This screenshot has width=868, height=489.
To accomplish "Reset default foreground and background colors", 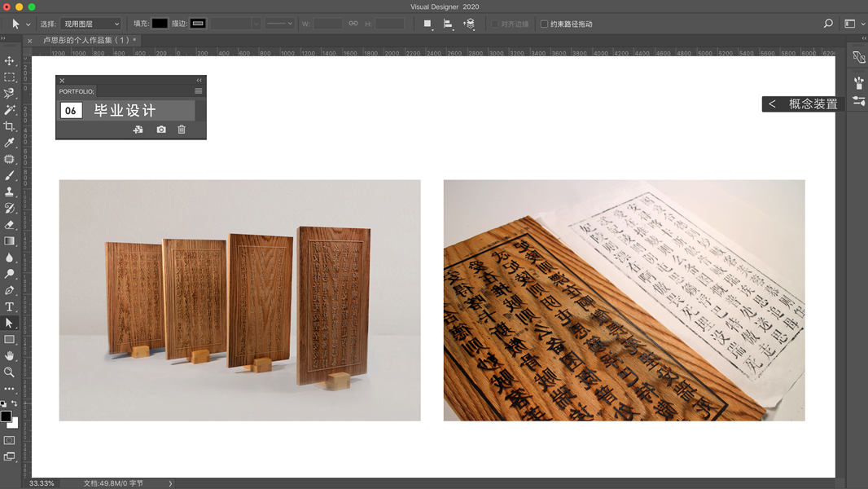I will 3,404.
